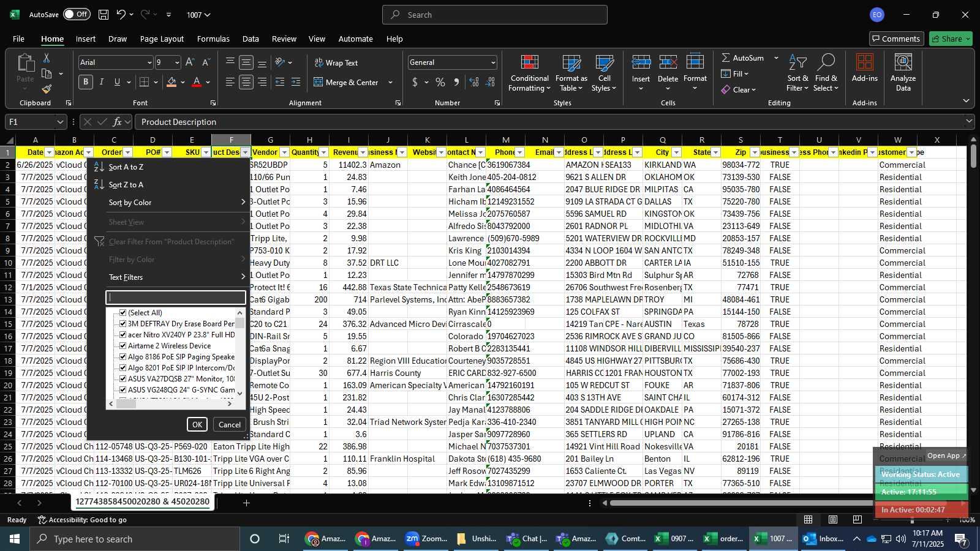Decrease font size icon
The width and height of the screenshot is (980, 551).
click(206, 62)
